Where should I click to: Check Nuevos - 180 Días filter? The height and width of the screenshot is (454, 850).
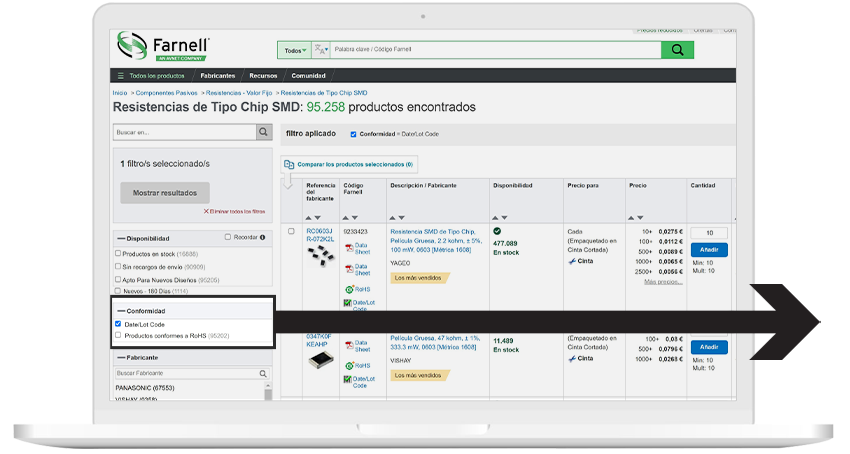coord(118,291)
